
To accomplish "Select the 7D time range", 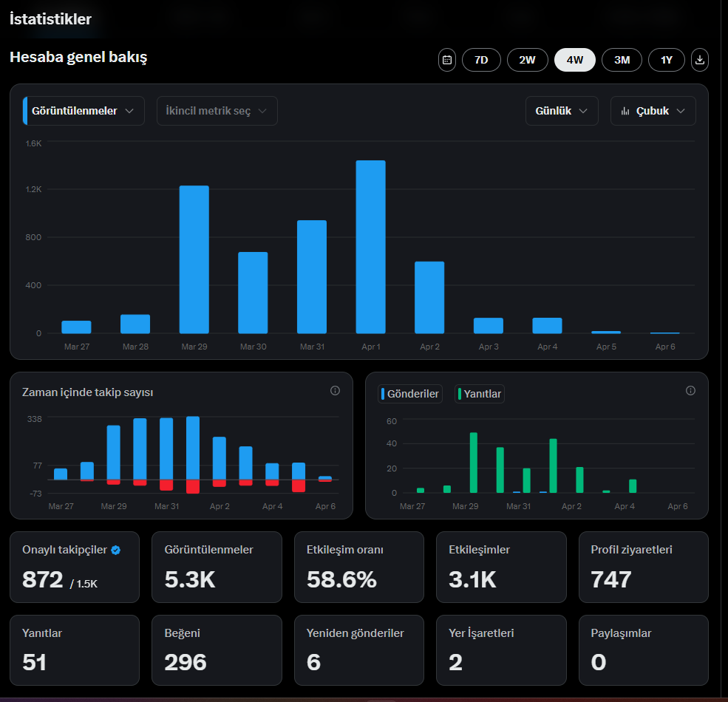I will click(481, 60).
